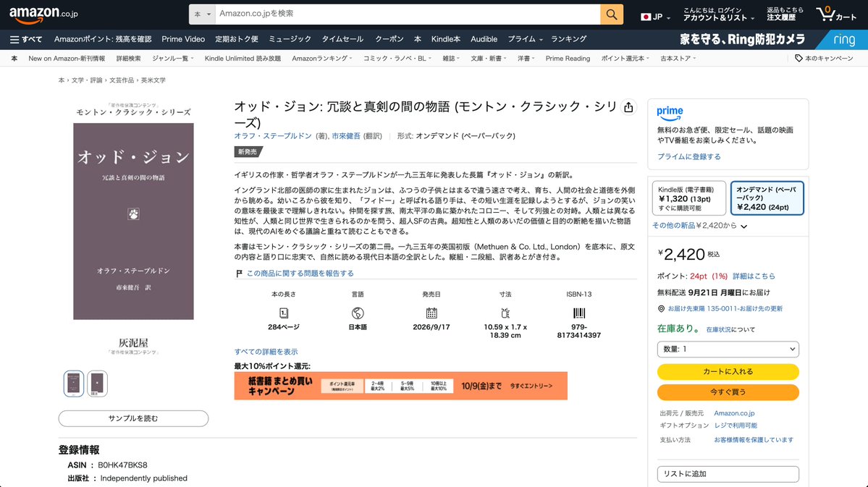Viewport: 868px width, 487px height.
Task: Expand the 古本ストア submenu
Action: 678,58
